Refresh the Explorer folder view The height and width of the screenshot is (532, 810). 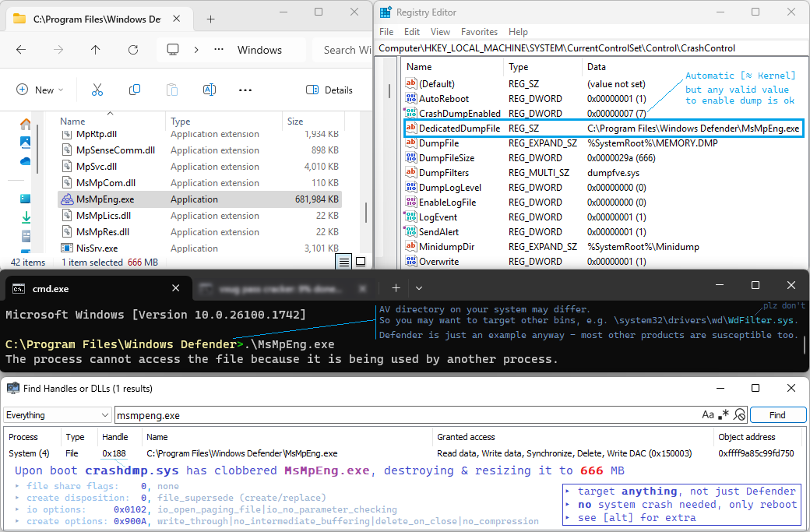[x=132, y=50]
